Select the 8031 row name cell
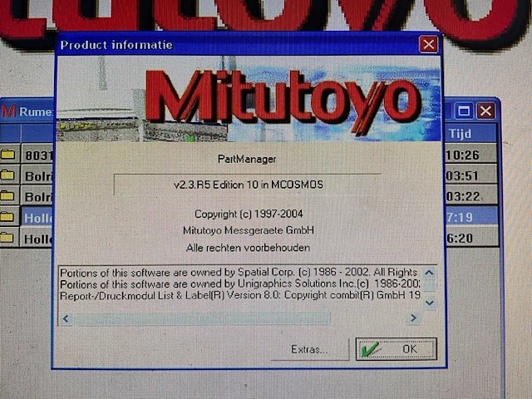The width and height of the screenshot is (532, 399). pyautogui.click(x=37, y=155)
